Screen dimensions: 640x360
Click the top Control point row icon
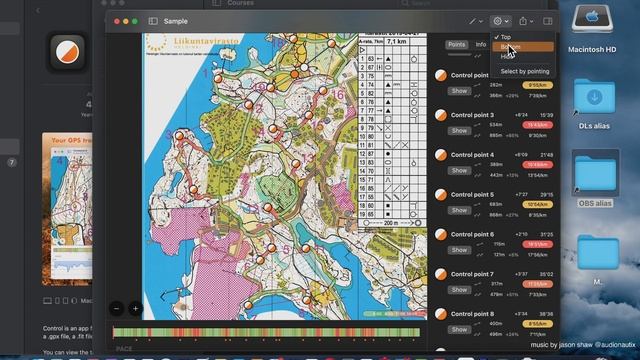coord(441,76)
